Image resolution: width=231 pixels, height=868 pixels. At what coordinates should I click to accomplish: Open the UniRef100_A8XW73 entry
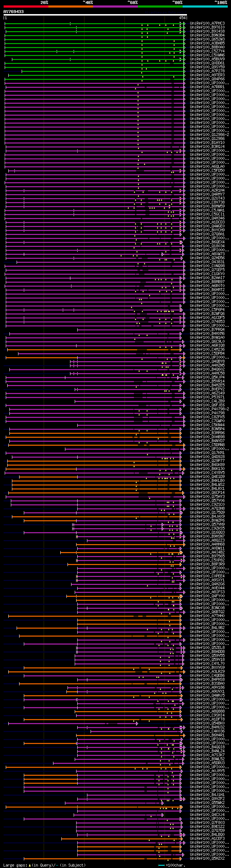click(x=207, y=254)
